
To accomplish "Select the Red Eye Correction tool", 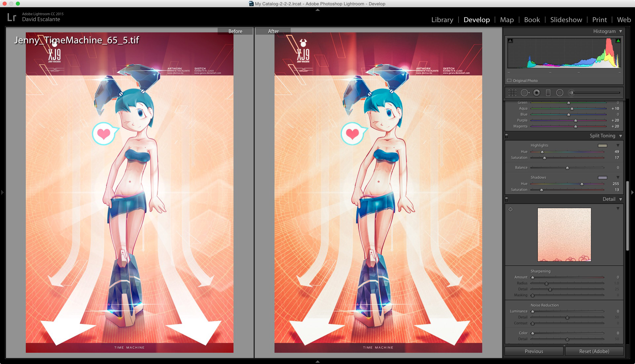I will tap(537, 93).
